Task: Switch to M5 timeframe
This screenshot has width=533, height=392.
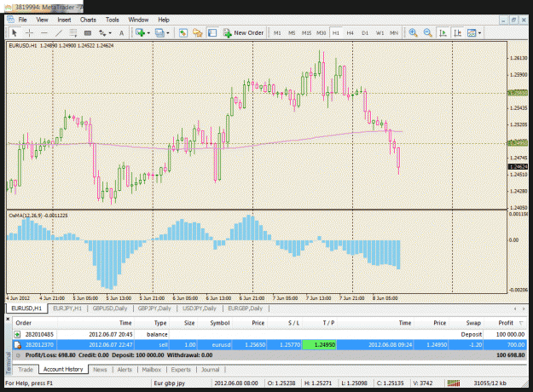Action: click(x=292, y=33)
